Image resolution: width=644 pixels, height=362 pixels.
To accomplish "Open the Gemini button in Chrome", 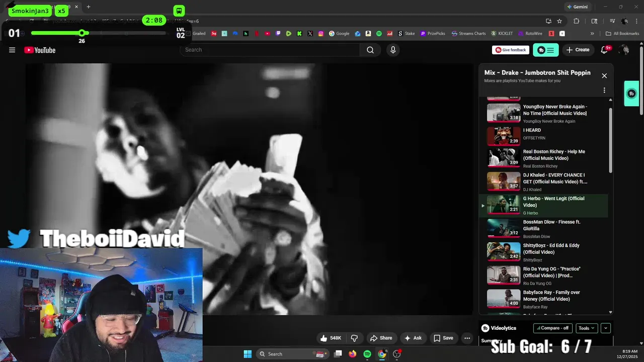I will [577, 7].
